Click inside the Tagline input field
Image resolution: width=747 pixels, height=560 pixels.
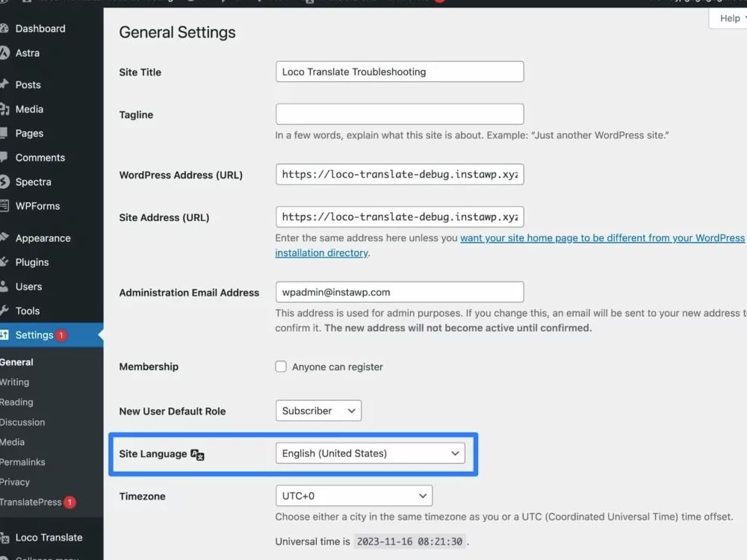coord(399,113)
